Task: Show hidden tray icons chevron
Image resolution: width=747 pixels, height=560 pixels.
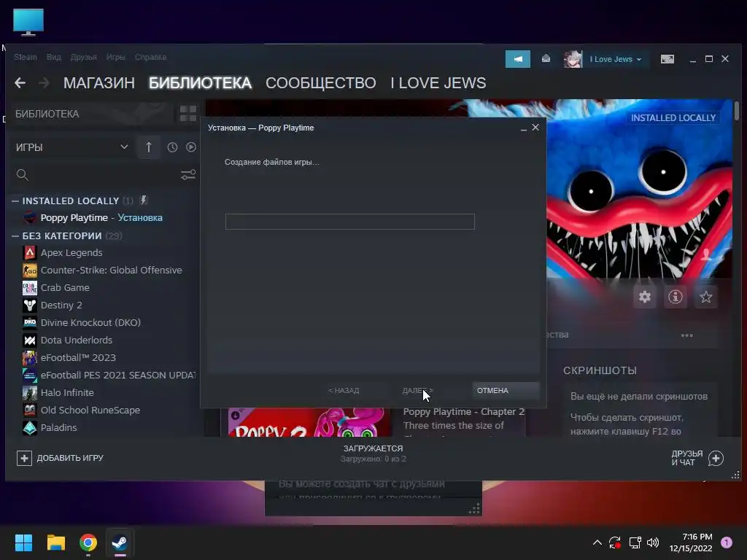Action: point(597,542)
